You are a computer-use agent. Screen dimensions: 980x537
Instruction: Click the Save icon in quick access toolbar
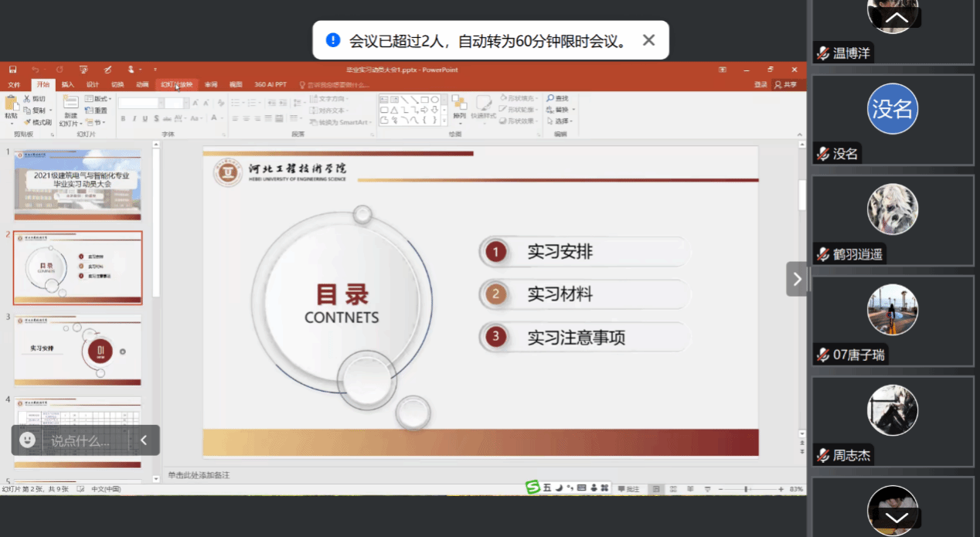(12, 70)
